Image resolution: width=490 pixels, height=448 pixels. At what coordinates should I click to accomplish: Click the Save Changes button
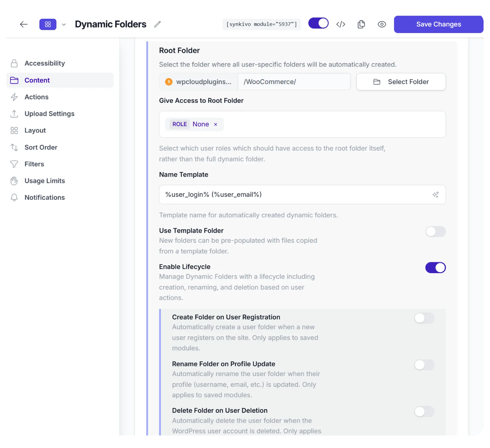439,24
